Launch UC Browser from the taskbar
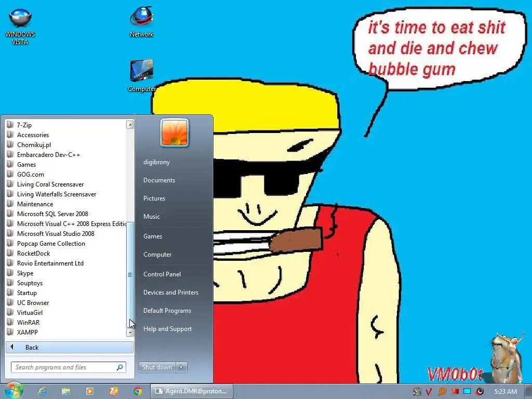The width and height of the screenshot is (532, 399). (114, 391)
